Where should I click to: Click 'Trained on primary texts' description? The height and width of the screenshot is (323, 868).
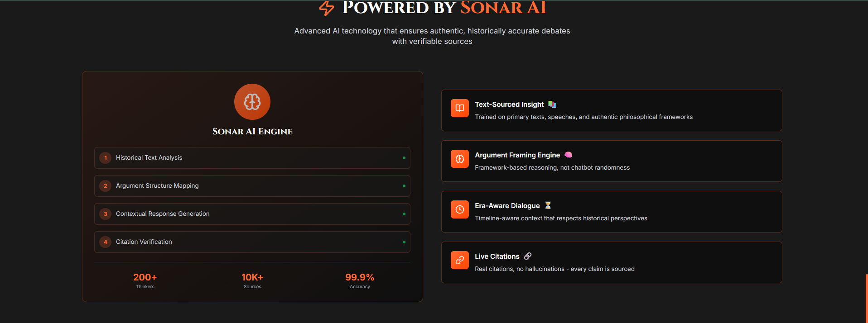coord(583,117)
